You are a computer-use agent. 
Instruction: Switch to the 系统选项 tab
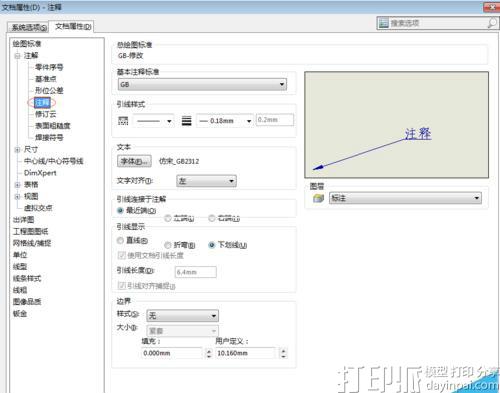(x=29, y=27)
